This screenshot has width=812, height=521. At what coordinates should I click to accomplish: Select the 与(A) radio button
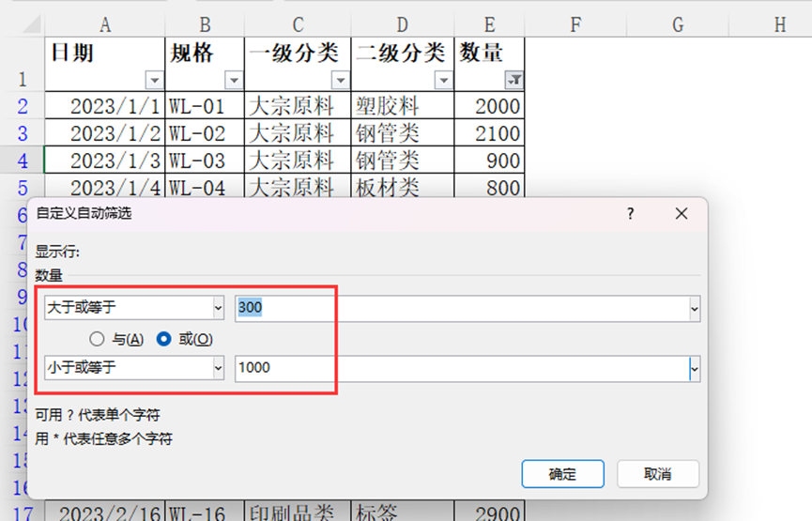97,339
